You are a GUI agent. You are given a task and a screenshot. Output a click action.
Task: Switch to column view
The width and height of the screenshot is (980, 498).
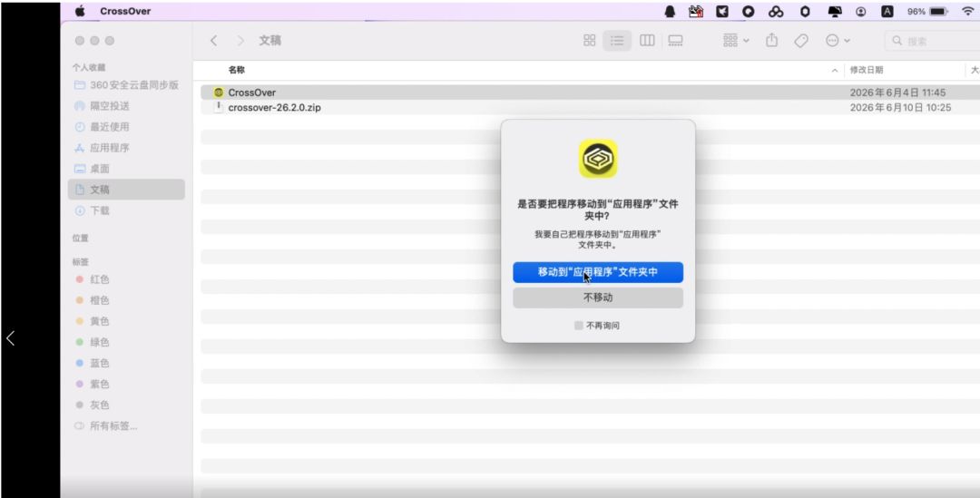coord(647,41)
